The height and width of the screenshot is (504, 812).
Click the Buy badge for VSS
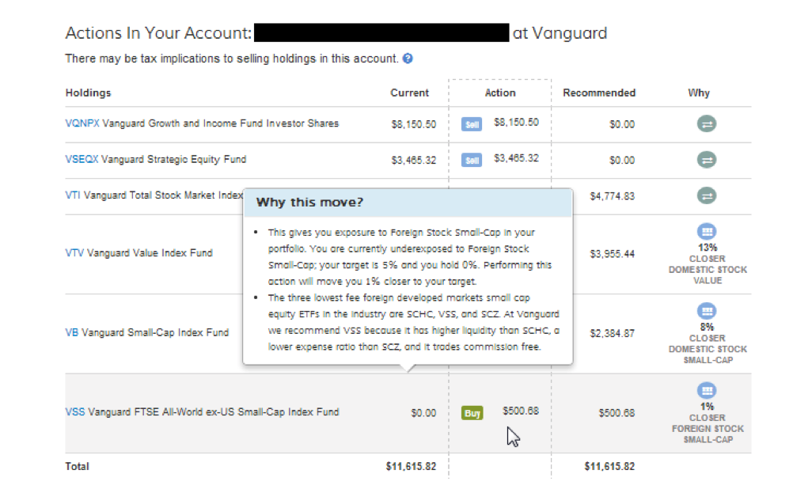(x=472, y=413)
